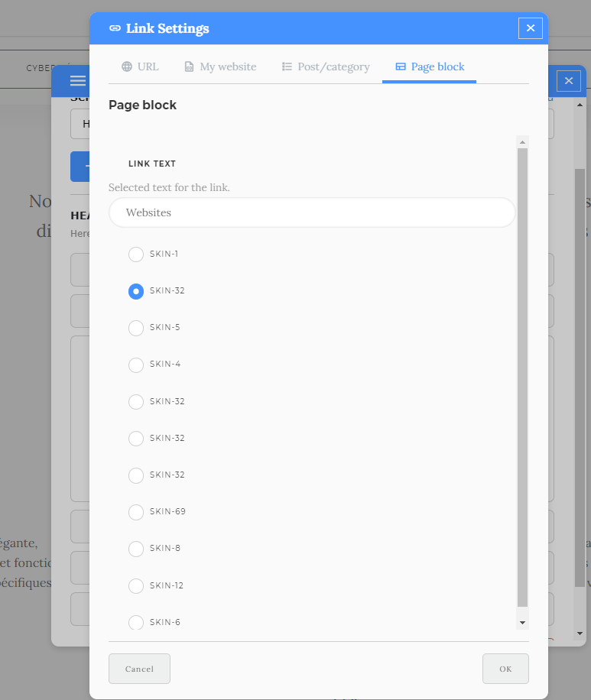This screenshot has height=700, width=591.
Task: Select the Page block tab
Action: click(x=429, y=66)
